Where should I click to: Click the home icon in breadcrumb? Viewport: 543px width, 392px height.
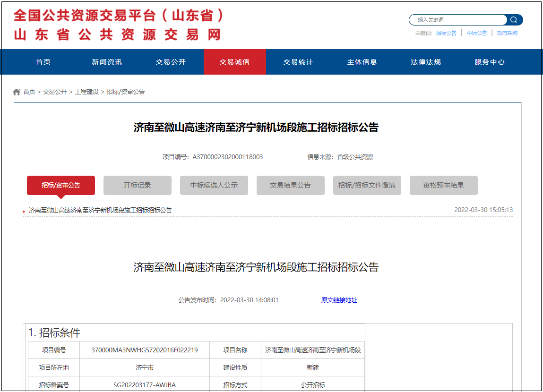(x=17, y=92)
